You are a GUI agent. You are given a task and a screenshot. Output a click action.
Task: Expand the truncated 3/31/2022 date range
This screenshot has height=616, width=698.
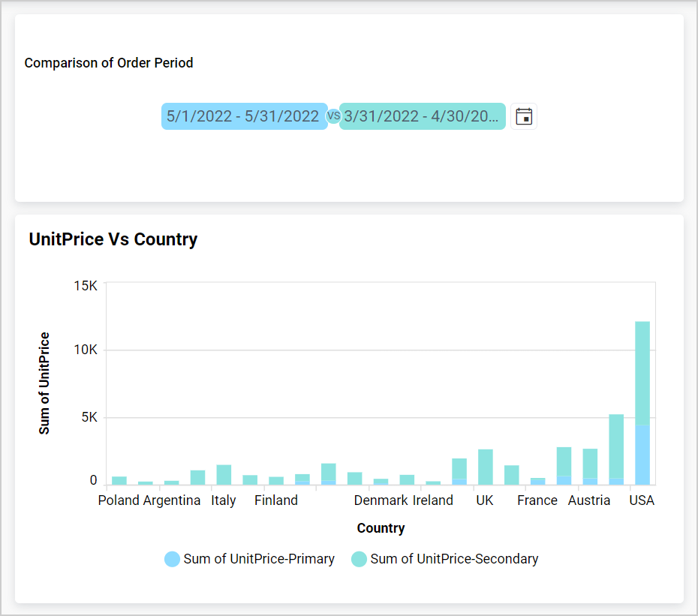click(423, 116)
